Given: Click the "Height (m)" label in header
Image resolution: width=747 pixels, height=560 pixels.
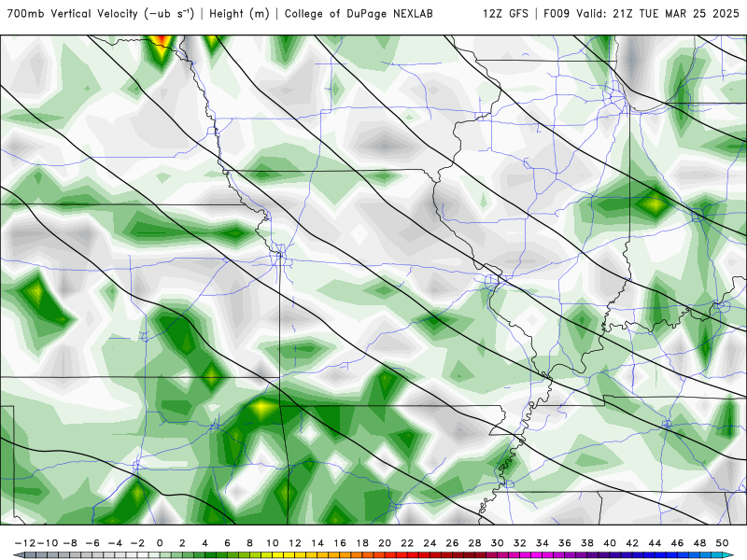Looking at the screenshot, I should click(x=239, y=14).
